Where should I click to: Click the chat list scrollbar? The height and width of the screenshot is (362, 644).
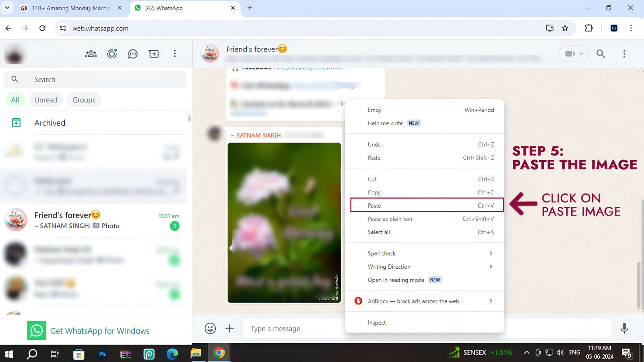pos(189,118)
